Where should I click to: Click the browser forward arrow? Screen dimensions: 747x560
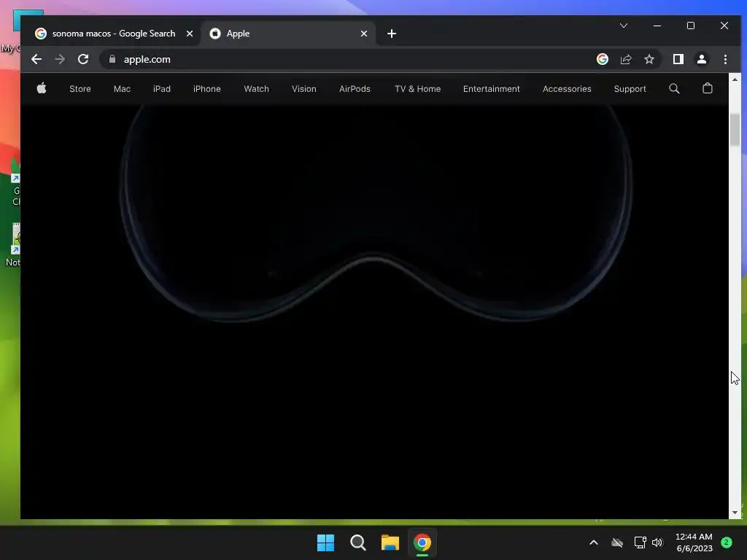[60, 59]
